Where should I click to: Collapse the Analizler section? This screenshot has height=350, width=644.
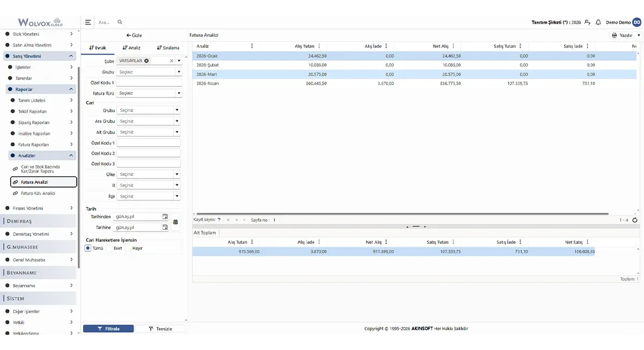pyautogui.click(x=43, y=155)
